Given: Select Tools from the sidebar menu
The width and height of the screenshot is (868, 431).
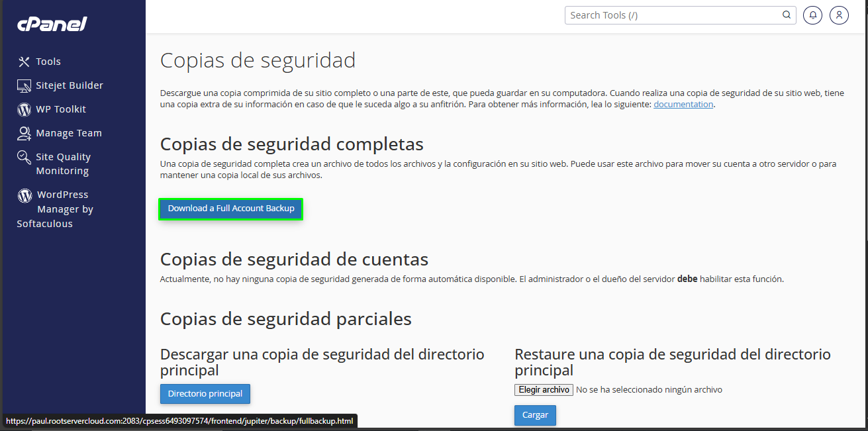Looking at the screenshot, I should click(x=46, y=61).
